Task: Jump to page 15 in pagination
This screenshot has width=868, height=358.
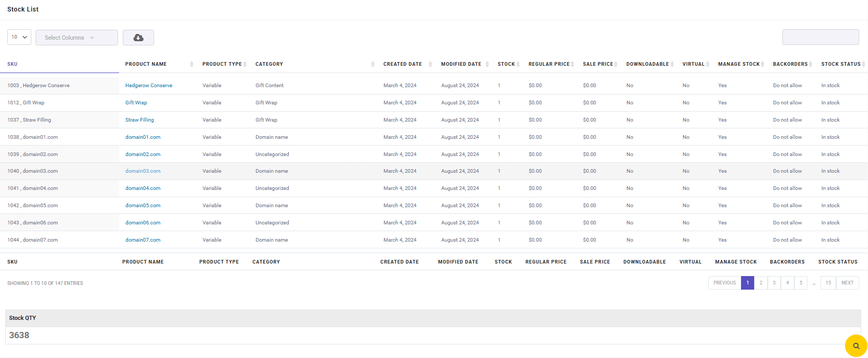Action: click(828, 283)
